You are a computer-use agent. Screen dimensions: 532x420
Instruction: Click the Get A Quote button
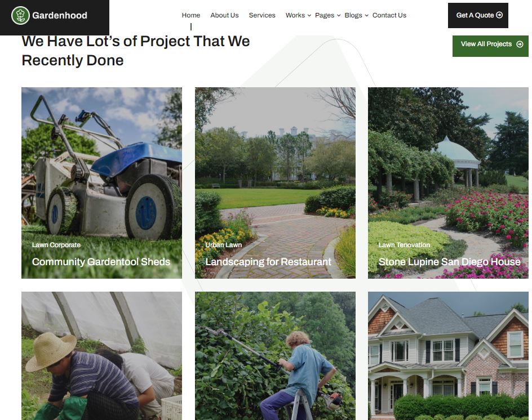pyautogui.click(x=478, y=15)
